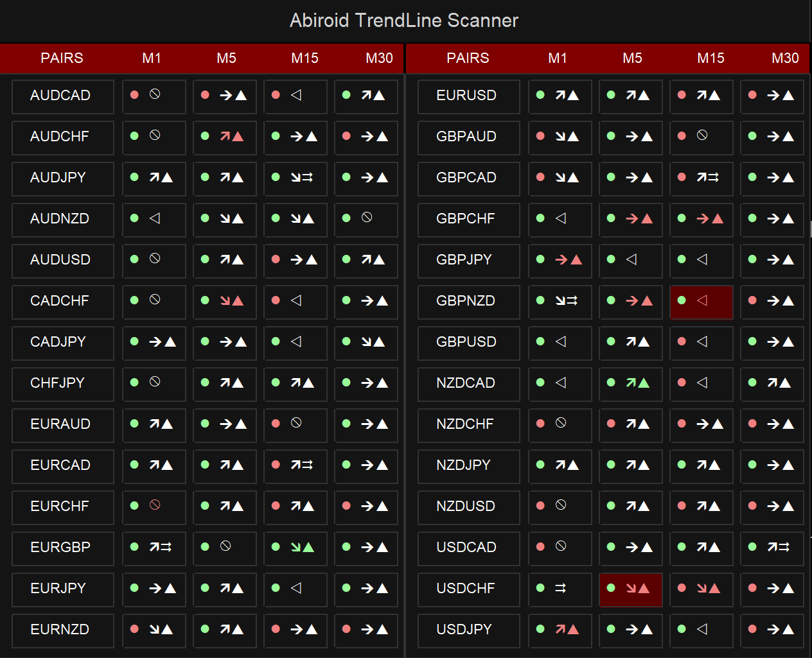
Task: Click the NZDCAD M5 green up-arrow signal
Action: click(638, 383)
